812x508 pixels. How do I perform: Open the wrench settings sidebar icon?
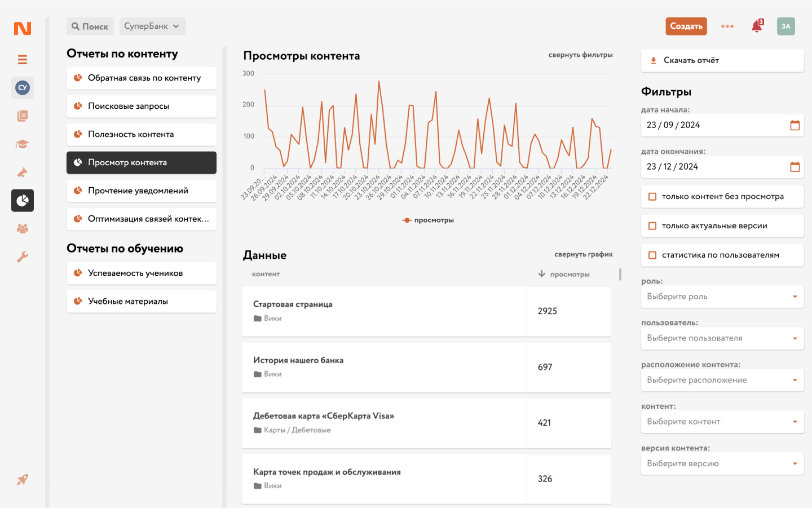click(23, 257)
